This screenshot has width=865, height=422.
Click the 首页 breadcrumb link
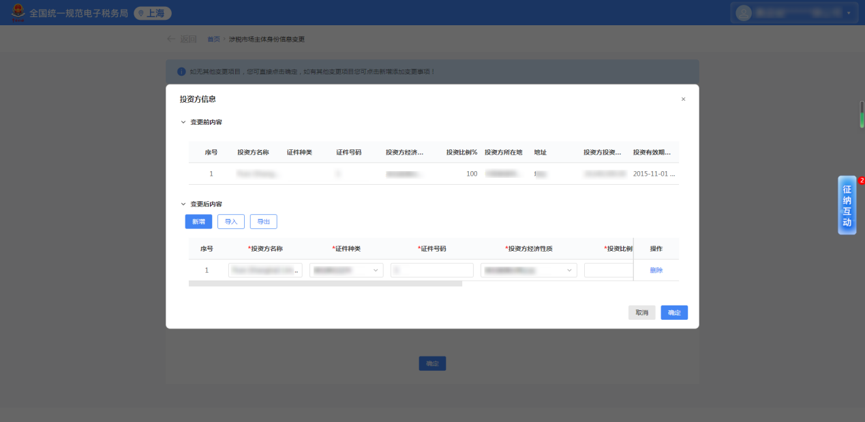click(x=213, y=39)
